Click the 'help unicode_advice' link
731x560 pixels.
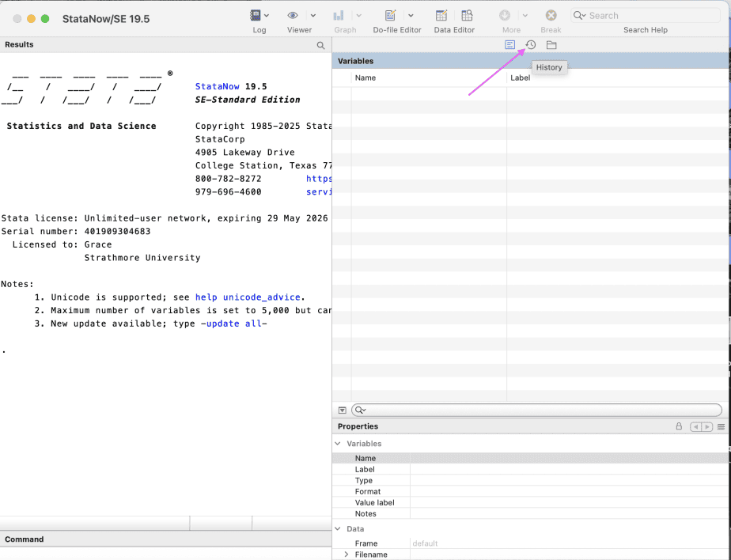[x=248, y=297]
